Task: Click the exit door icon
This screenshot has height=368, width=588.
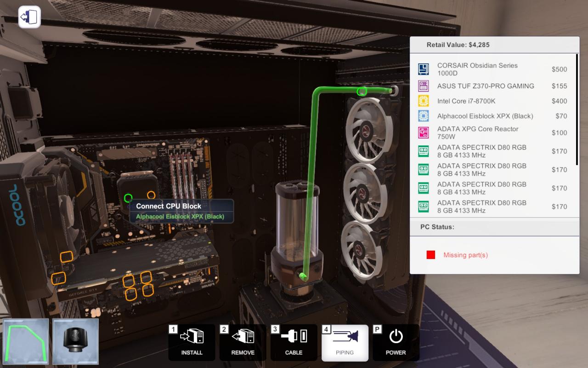Action: (29, 17)
